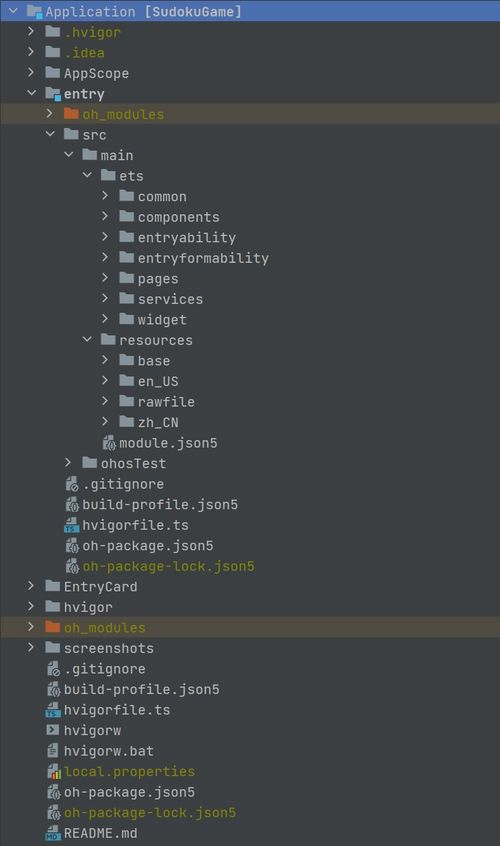This screenshot has height=846, width=500.
Task: Collapse the Application SudokuGame root node
Action: coord(13,11)
